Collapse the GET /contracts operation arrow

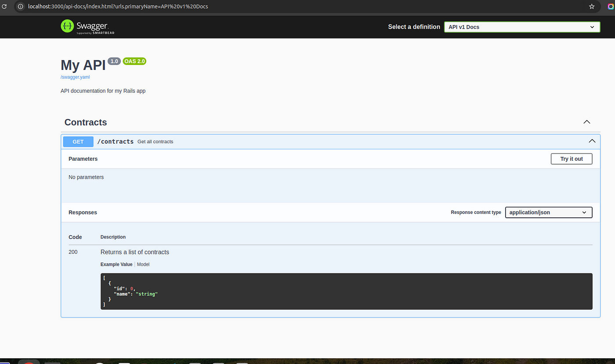point(592,141)
